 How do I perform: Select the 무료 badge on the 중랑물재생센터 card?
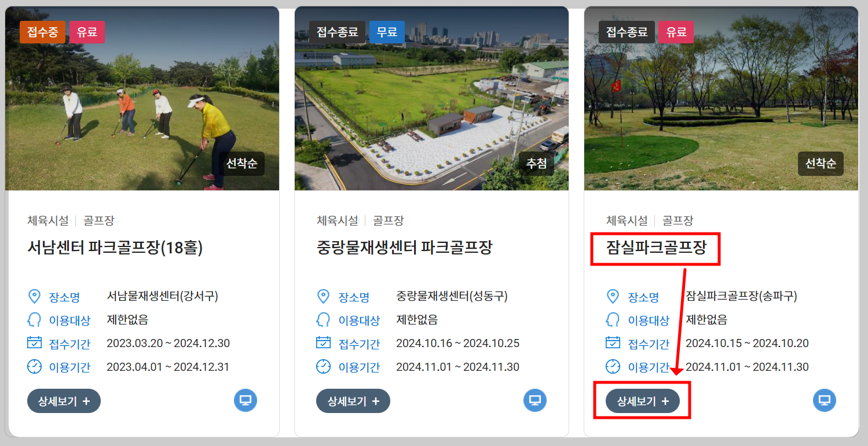pyautogui.click(x=387, y=32)
